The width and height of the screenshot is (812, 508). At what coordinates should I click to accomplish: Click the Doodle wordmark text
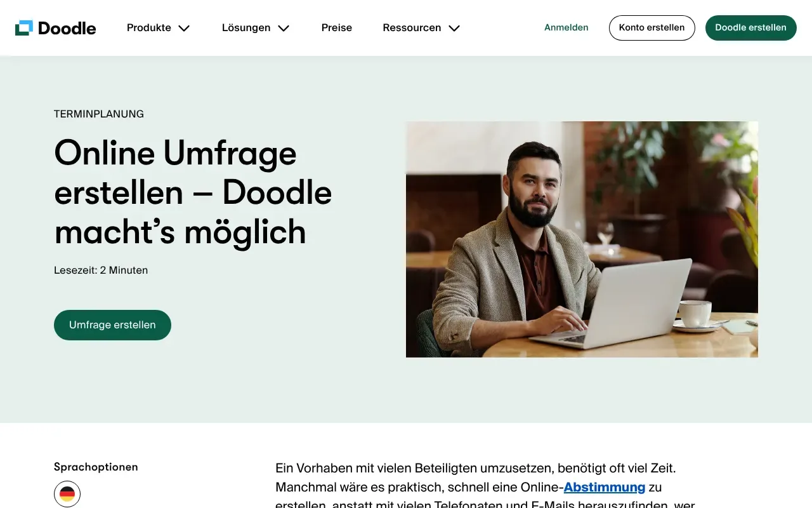click(67, 28)
